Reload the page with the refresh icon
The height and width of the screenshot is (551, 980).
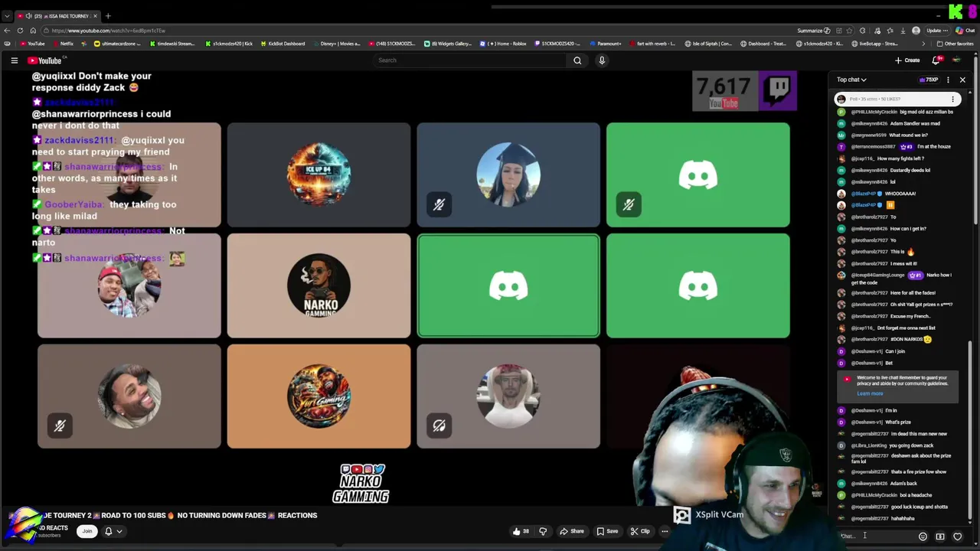[x=20, y=31]
